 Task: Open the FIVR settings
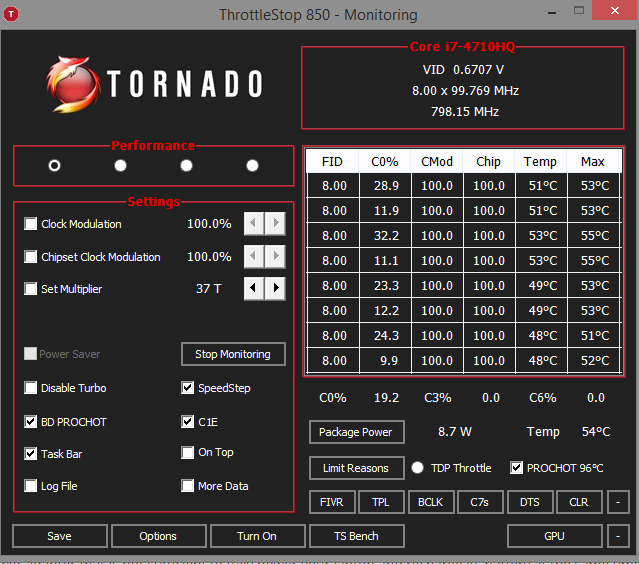coord(332,502)
